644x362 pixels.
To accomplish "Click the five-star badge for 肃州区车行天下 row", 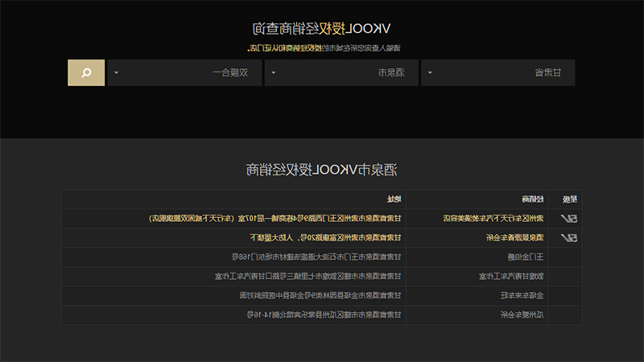I will (x=569, y=219).
